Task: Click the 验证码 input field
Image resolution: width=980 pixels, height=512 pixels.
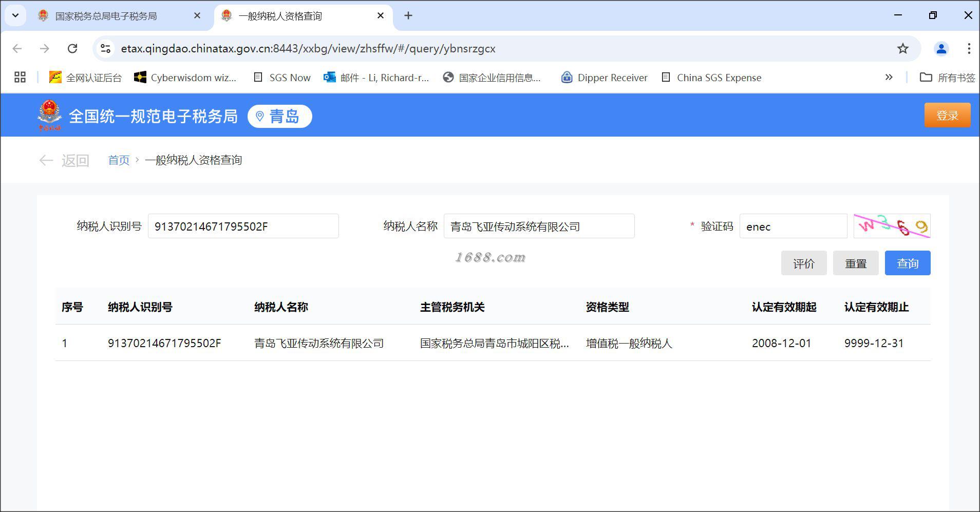Action: click(x=793, y=226)
